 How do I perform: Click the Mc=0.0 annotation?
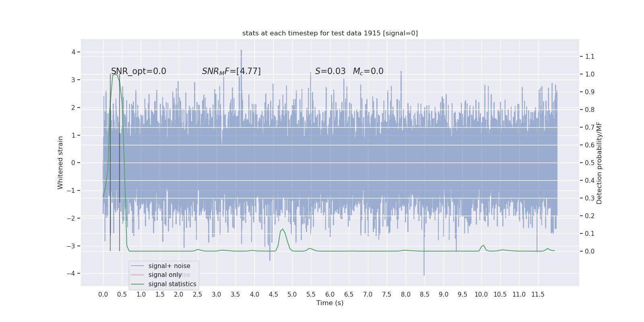[368, 71]
